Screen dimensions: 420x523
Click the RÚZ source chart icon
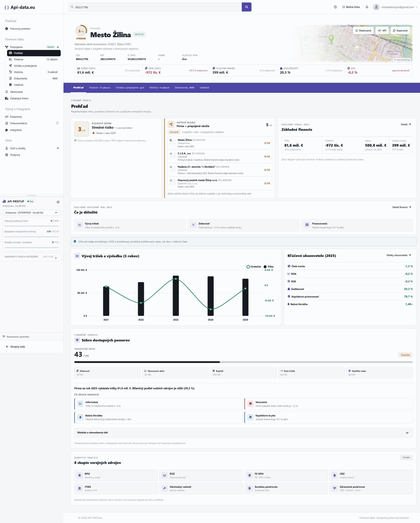coord(164,476)
